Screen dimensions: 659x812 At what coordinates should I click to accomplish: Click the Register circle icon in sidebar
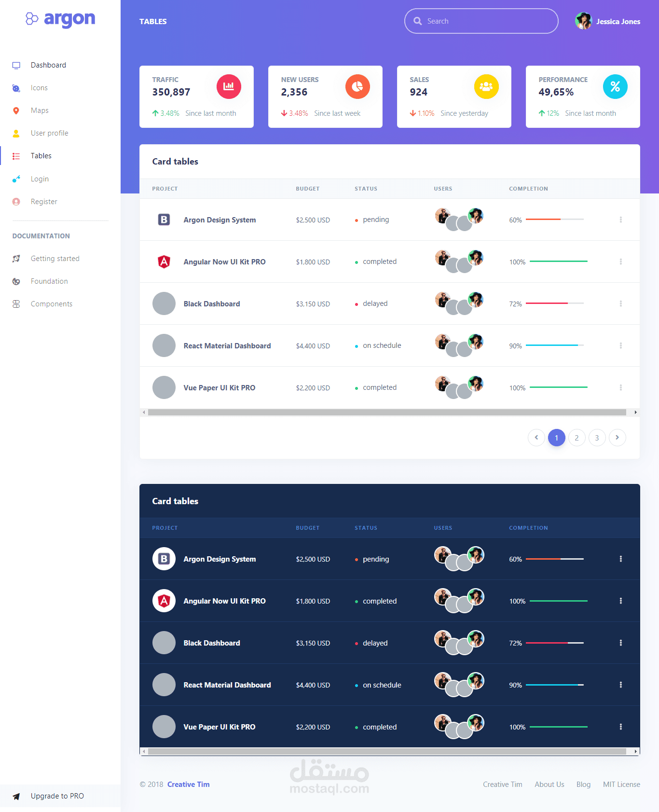[x=16, y=202]
